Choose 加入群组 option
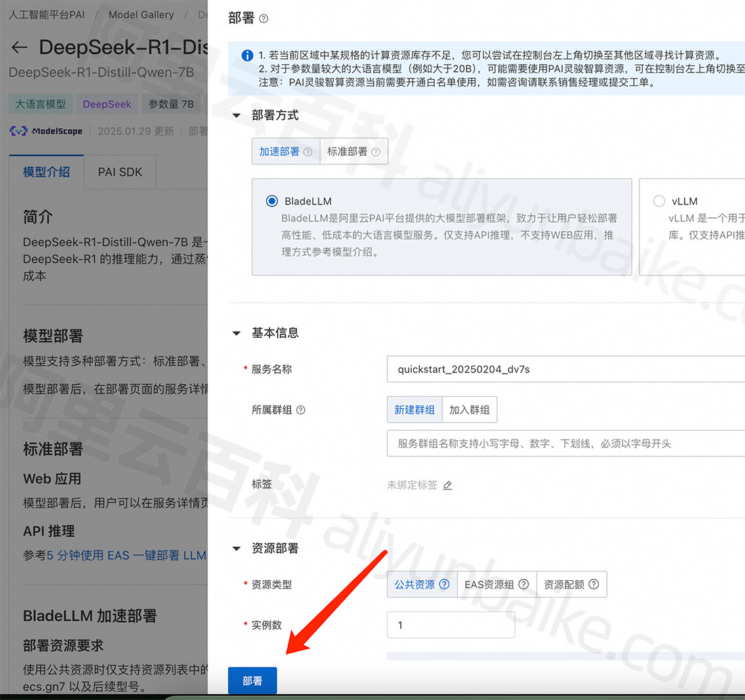This screenshot has width=745, height=700. [469, 410]
